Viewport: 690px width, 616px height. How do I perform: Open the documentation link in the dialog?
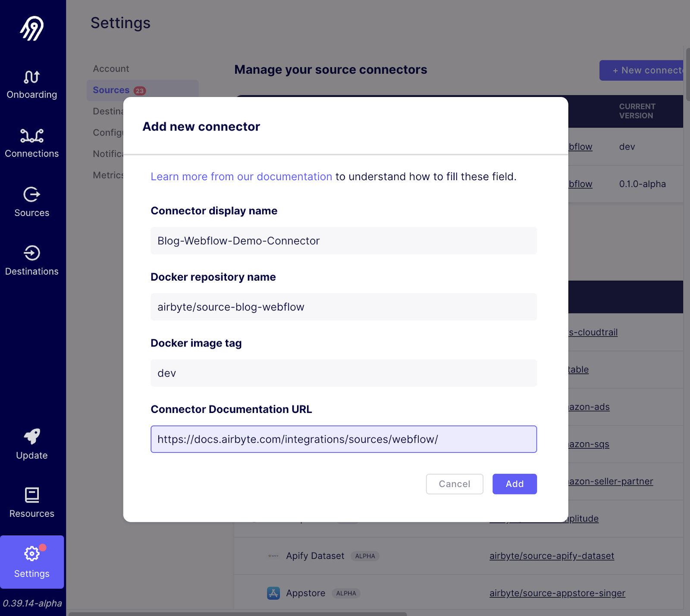[241, 176]
